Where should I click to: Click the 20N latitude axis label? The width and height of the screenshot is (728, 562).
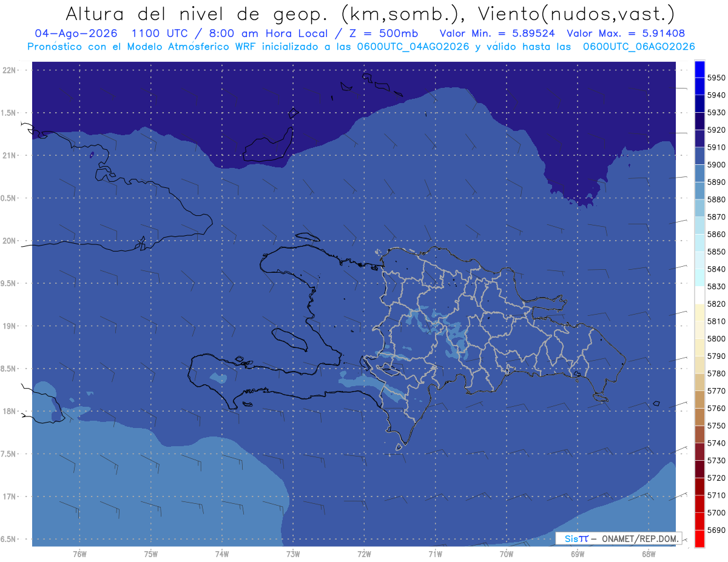[x=9, y=241]
